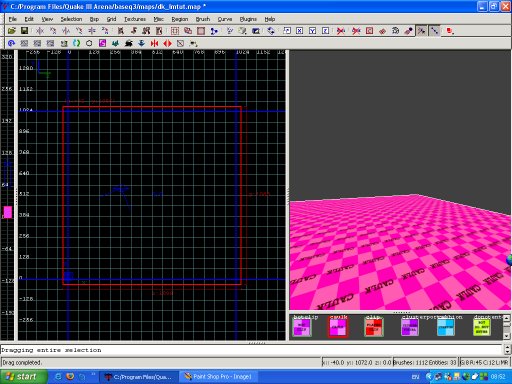This screenshot has height=384, width=512.
Task: Toggle the pressed diagonal-line toolbar button
Action: pyautogui.click(x=435, y=31)
